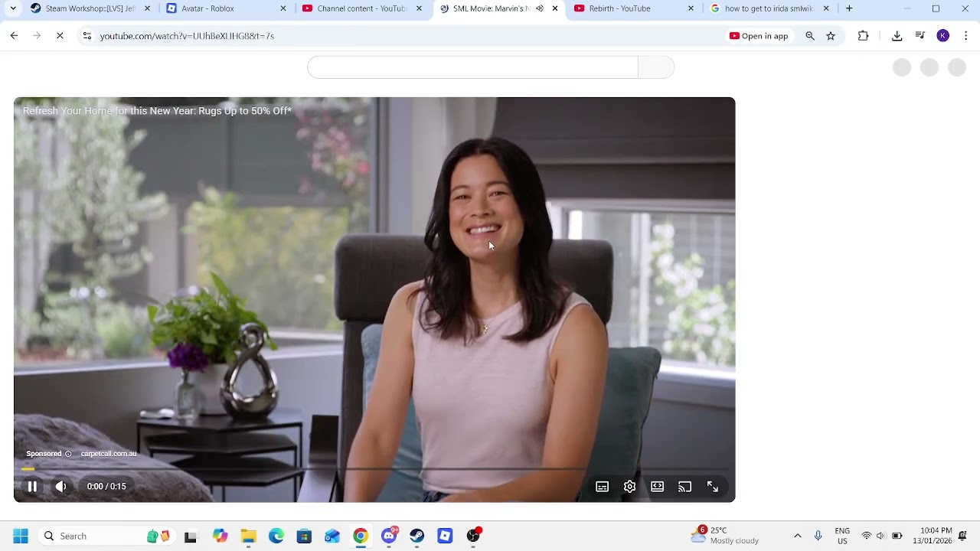Open Chrome three-dot menu

pyautogui.click(x=965, y=36)
